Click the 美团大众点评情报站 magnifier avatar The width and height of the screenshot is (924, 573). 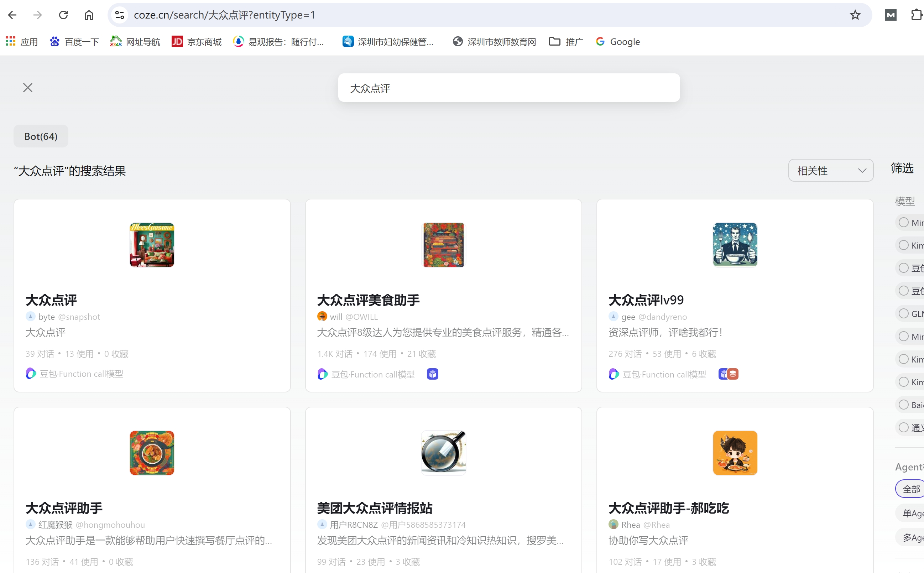tap(443, 453)
